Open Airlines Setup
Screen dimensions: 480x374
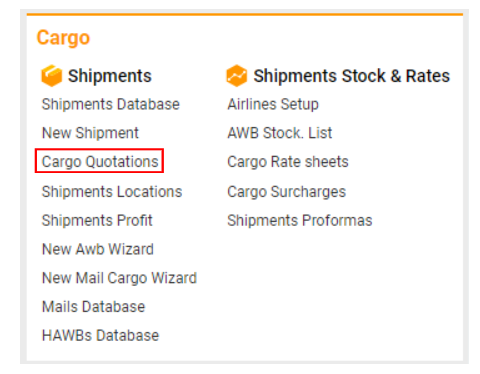tap(273, 104)
